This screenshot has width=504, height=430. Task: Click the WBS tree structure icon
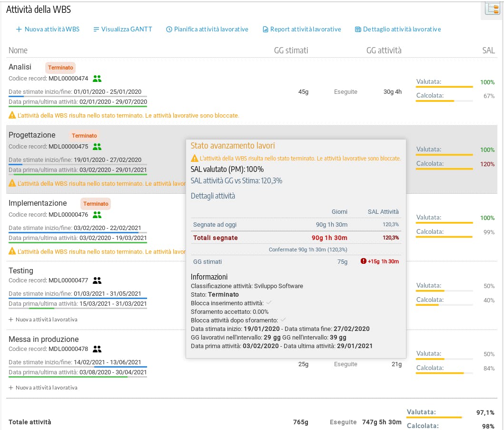pyautogui.click(x=492, y=8)
